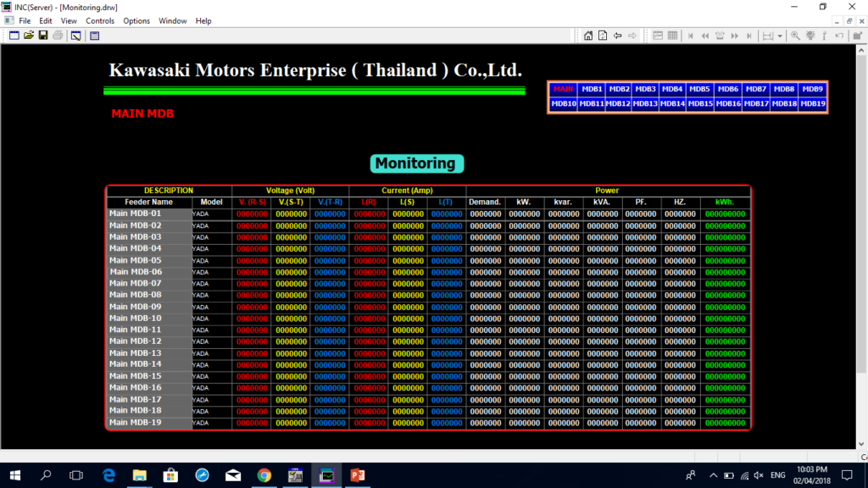Open Google Chrome from taskbar
Screen dimensions: 868x488
point(264,475)
